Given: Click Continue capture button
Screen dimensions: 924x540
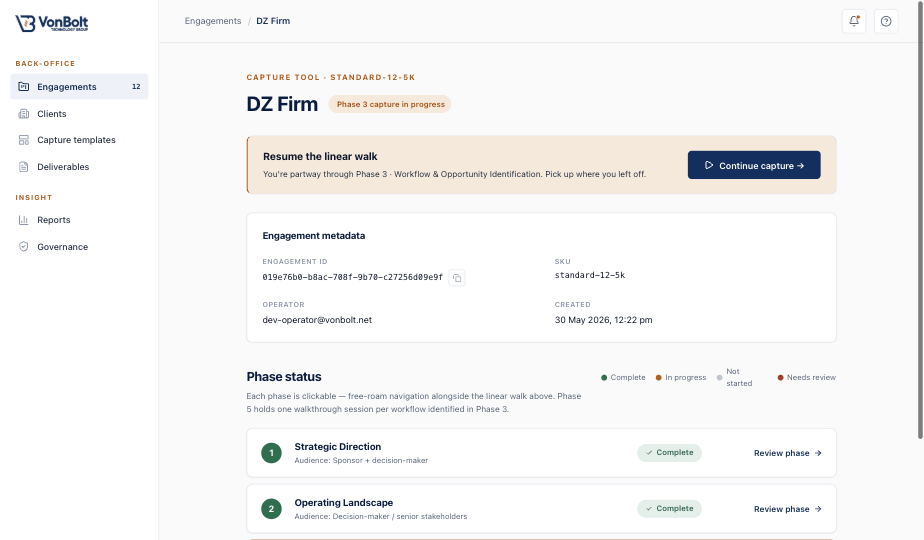Looking at the screenshot, I should tap(754, 165).
